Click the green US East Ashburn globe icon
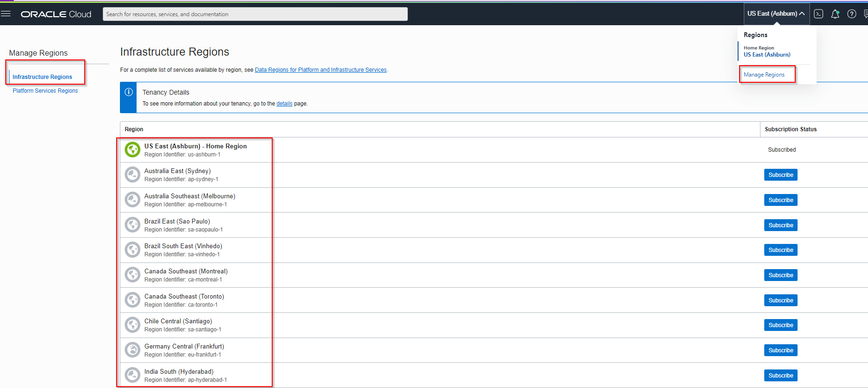The height and width of the screenshot is (388, 868). click(x=132, y=150)
